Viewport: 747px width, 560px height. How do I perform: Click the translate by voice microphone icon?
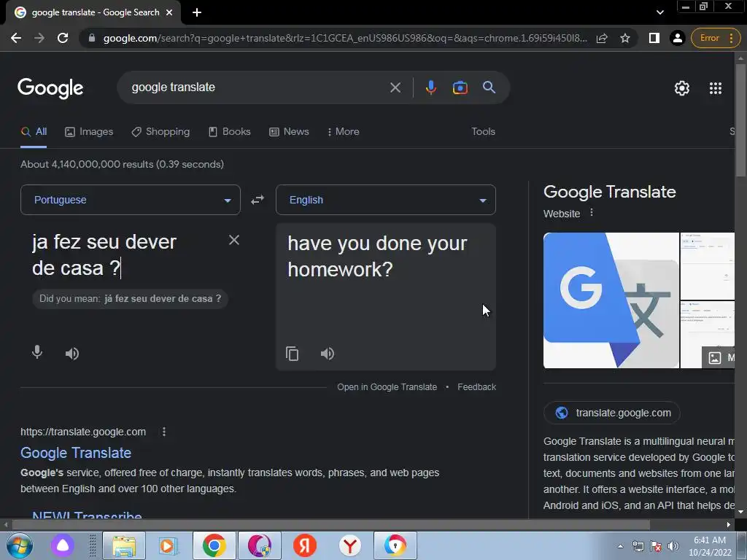click(37, 352)
